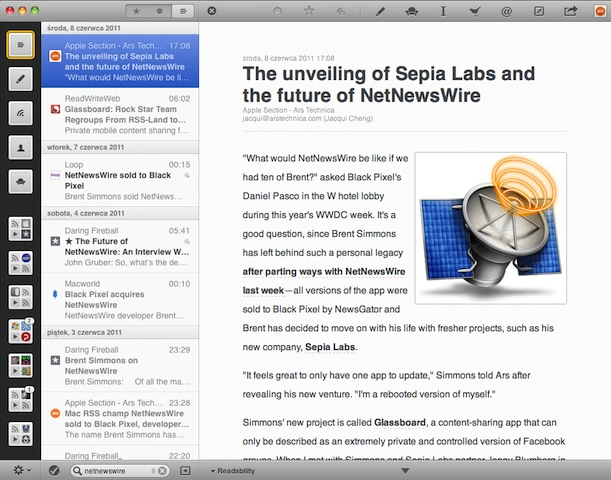Click the bird share icon in toolbar
The height and width of the screenshot is (480, 611).
475,12
